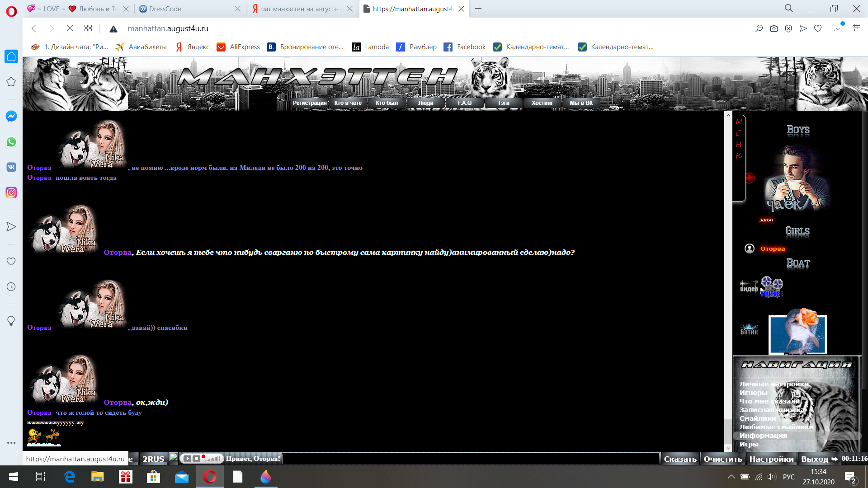
Task: Open Messenger in the Opera sidebar
Action: click(11, 116)
